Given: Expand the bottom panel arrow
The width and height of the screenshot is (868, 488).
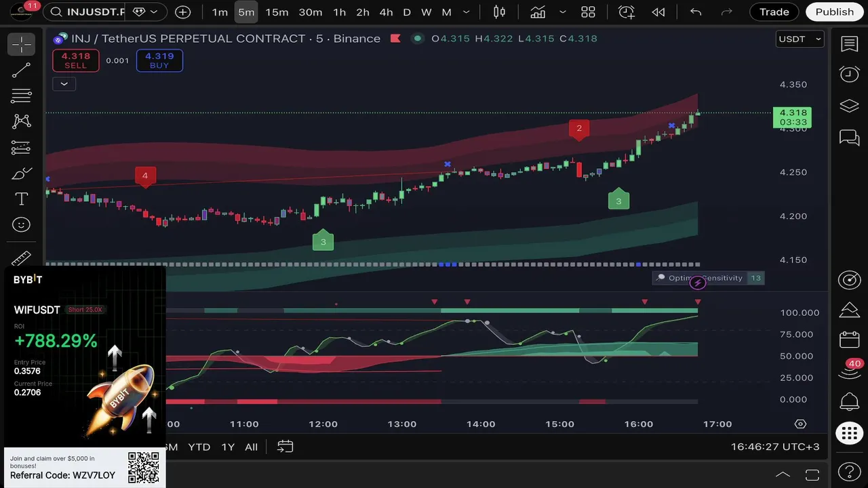Looking at the screenshot, I should (783, 474).
